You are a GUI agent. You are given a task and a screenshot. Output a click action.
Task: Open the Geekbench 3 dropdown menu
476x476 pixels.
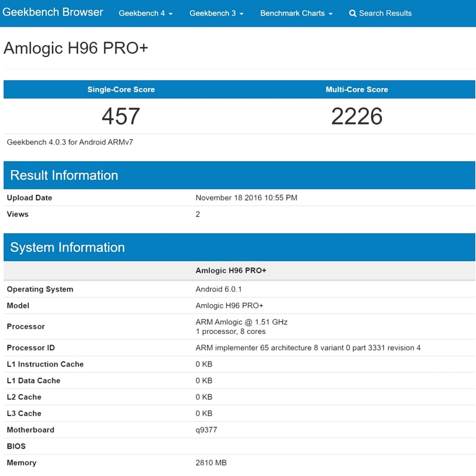[216, 13]
